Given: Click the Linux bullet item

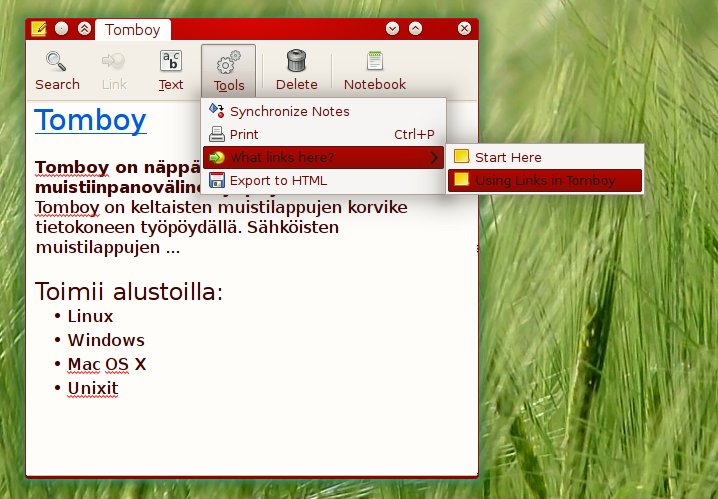Looking at the screenshot, I should pyautogui.click(x=90, y=316).
